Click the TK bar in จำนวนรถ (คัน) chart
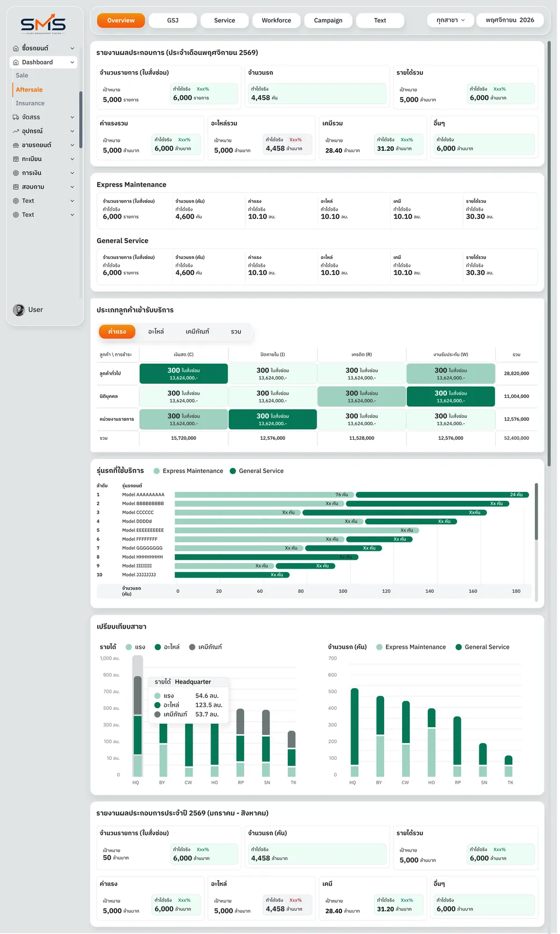The width and height of the screenshot is (560, 934). [508, 766]
